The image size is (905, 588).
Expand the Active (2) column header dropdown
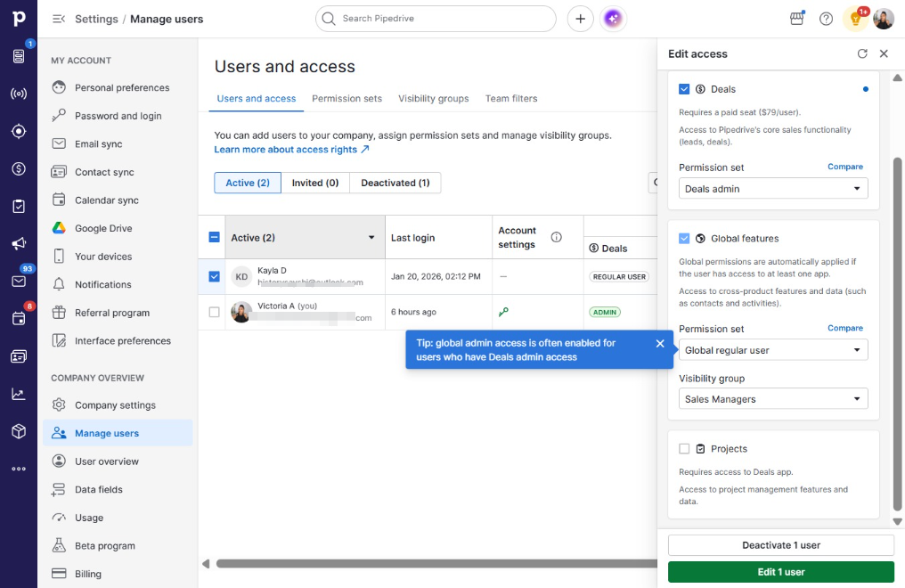click(x=371, y=237)
